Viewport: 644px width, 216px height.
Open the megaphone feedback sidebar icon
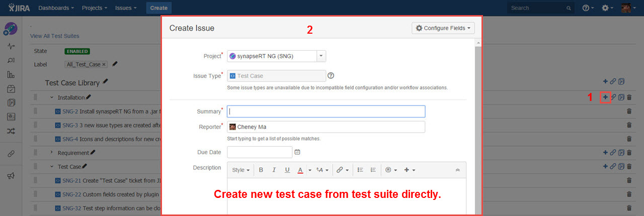(x=11, y=176)
